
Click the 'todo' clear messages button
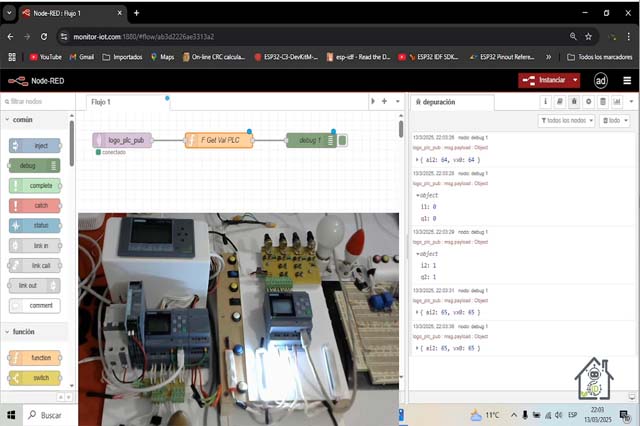614,121
